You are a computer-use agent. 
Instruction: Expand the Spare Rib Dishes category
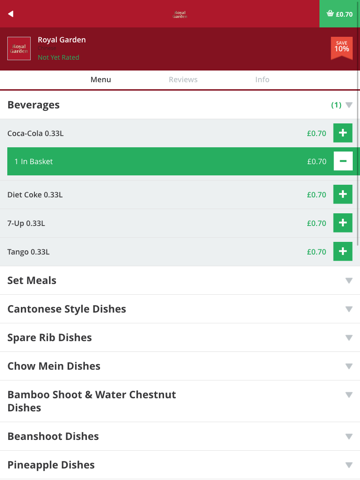pos(180,338)
